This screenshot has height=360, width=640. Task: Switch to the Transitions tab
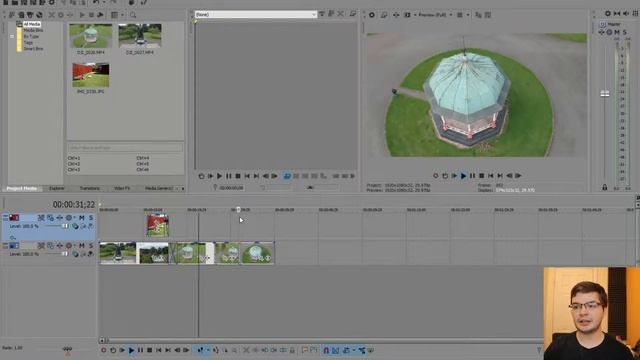tap(90, 189)
